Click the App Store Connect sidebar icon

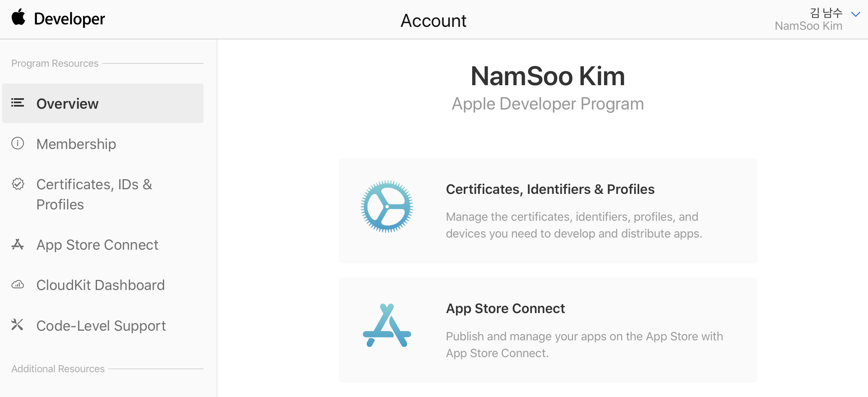[x=18, y=244]
